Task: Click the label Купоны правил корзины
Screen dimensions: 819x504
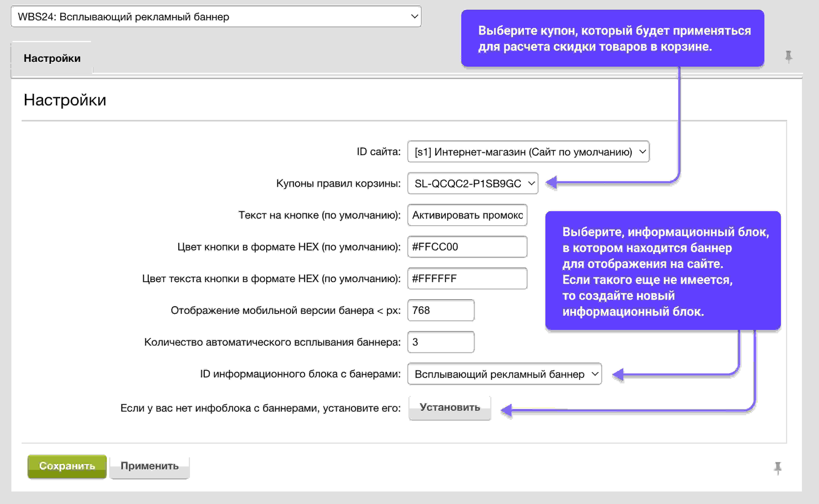Action: pos(339,183)
